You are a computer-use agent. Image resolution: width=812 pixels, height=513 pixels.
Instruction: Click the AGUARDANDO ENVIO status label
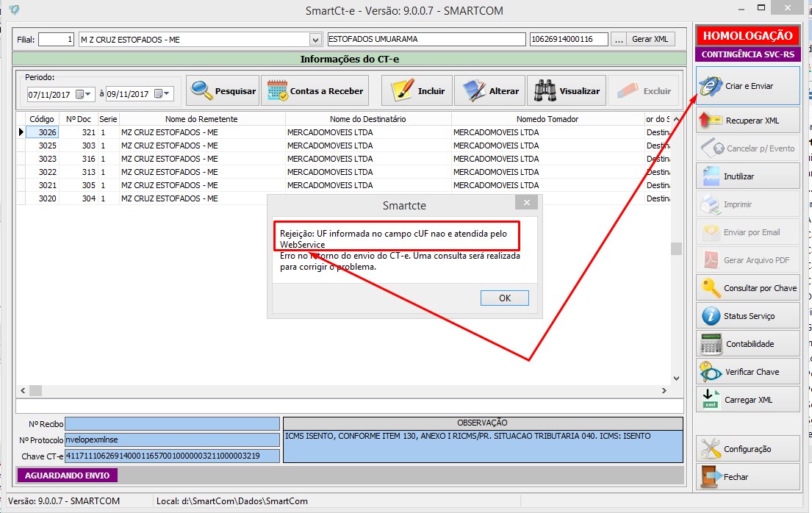[x=68, y=476]
